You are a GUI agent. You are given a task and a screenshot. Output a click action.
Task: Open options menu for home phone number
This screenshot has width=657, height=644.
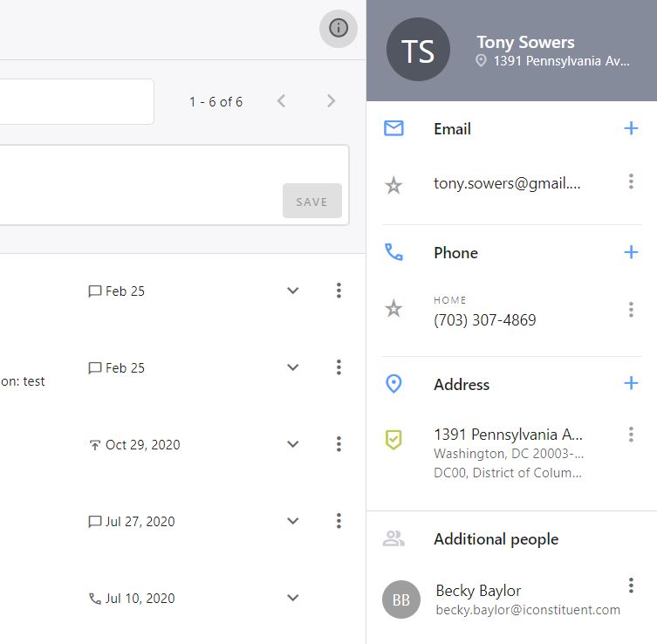tap(631, 309)
